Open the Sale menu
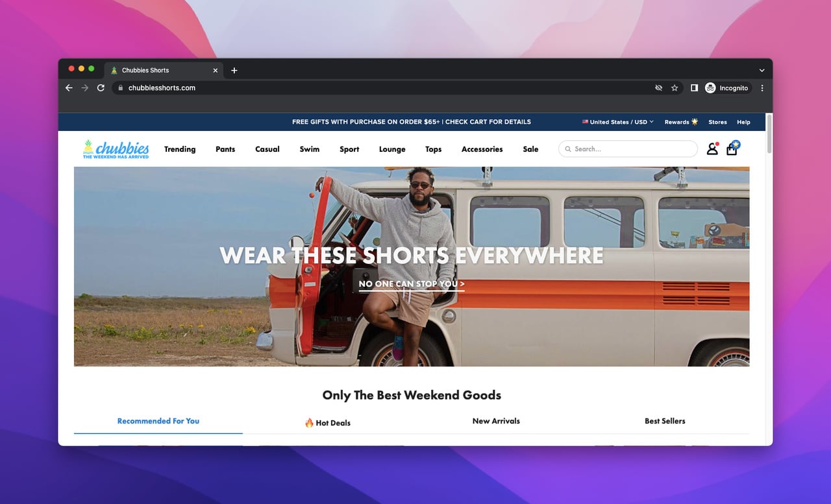 (530, 149)
